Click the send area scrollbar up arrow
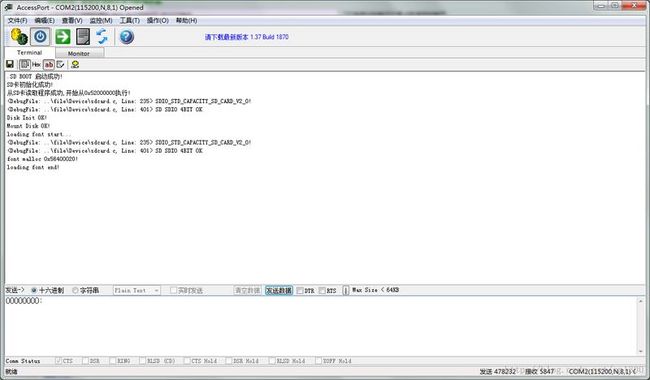 (641, 301)
